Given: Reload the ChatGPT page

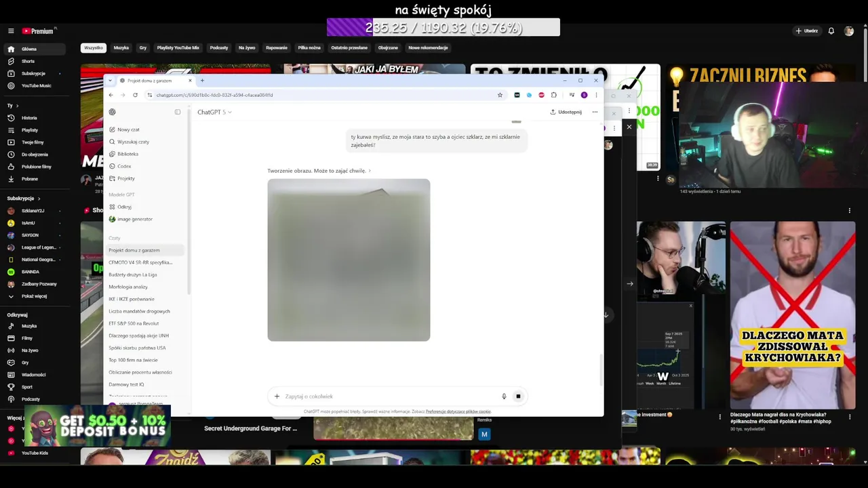Looking at the screenshot, I should click(135, 95).
